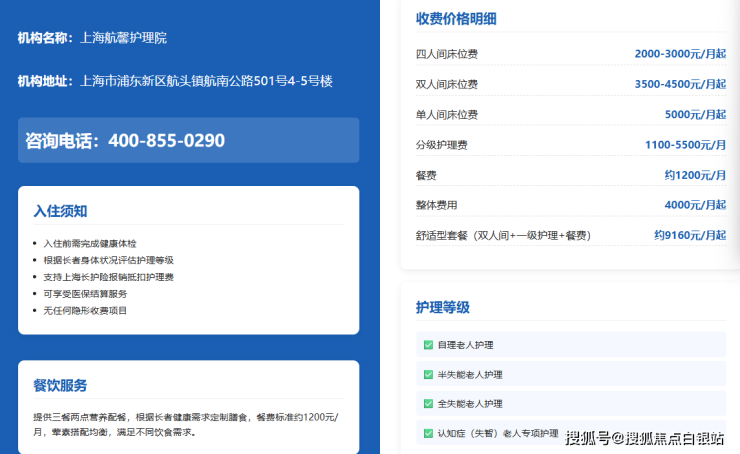Click the 护理等级 heading
This screenshot has width=740, height=454.
tap(443, 308)
